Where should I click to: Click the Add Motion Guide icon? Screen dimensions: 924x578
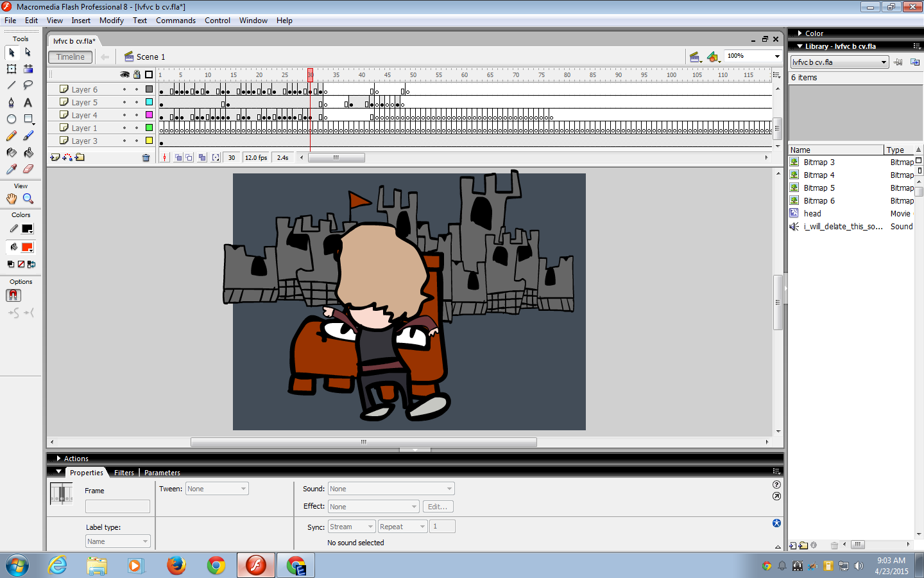pos(67,157)
